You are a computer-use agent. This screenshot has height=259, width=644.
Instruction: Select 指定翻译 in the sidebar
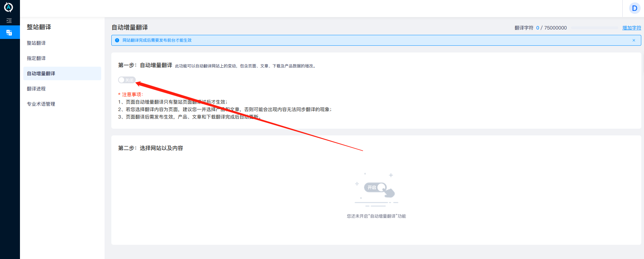tap(36, 58)
